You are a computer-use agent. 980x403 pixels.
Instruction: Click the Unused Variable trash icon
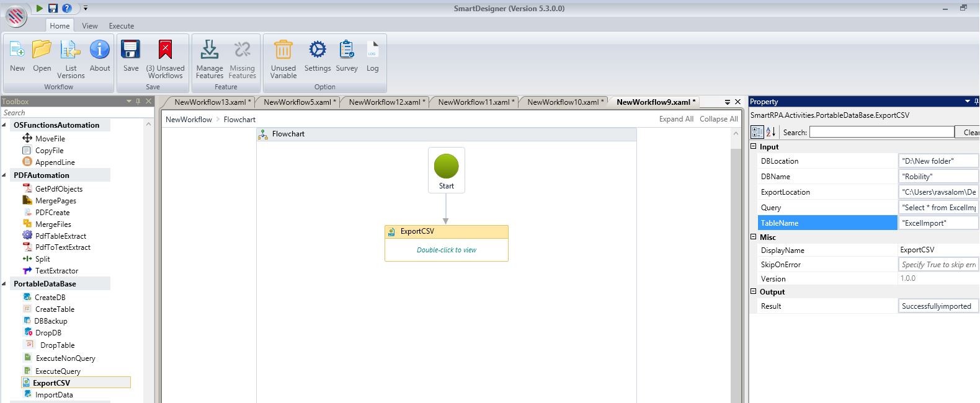coord(283,50)
